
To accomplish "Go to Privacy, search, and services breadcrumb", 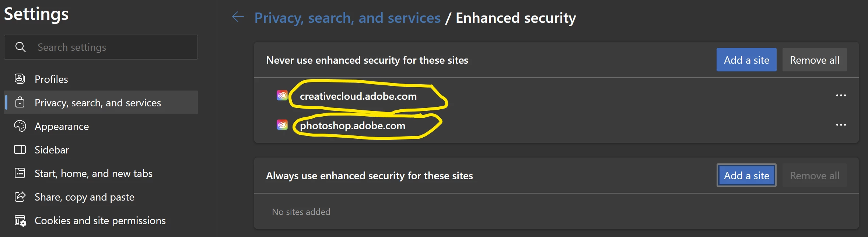I will (347, 18).
